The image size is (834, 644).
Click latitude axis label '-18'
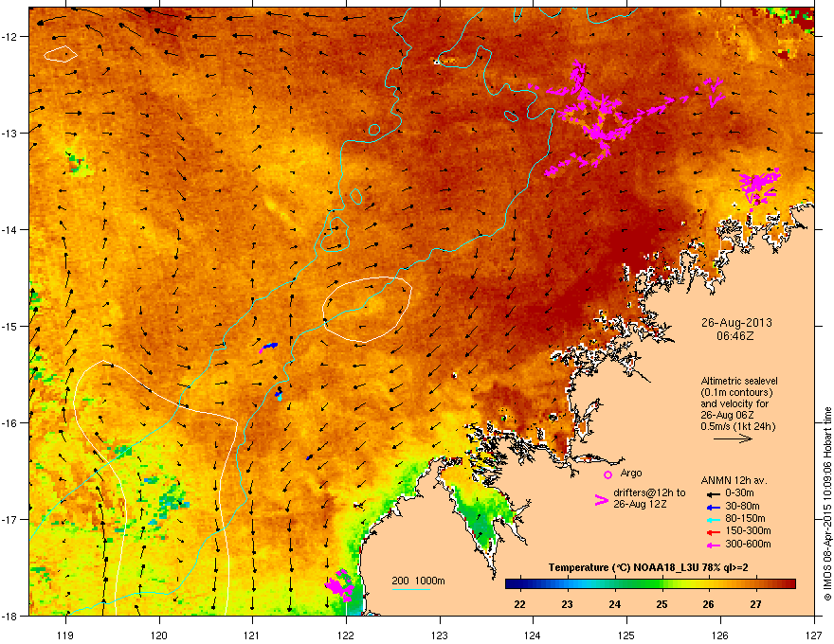(9, 616)
